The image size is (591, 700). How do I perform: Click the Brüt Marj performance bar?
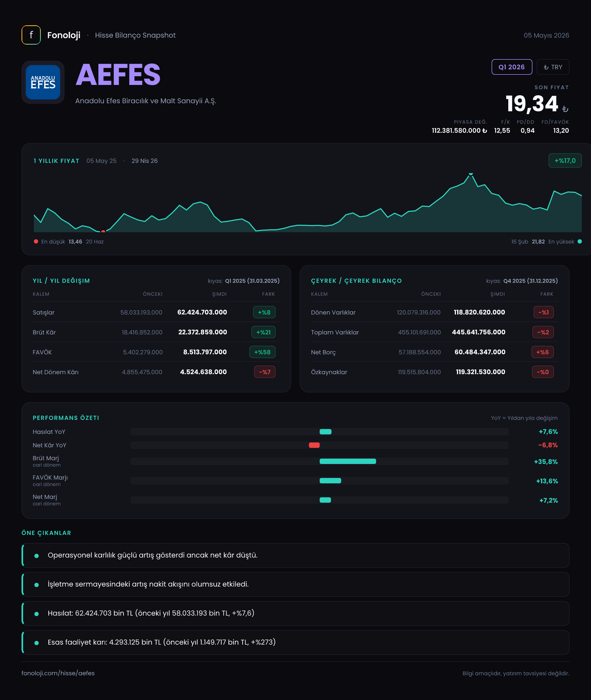pyautogui.click(x=348, y=461)
